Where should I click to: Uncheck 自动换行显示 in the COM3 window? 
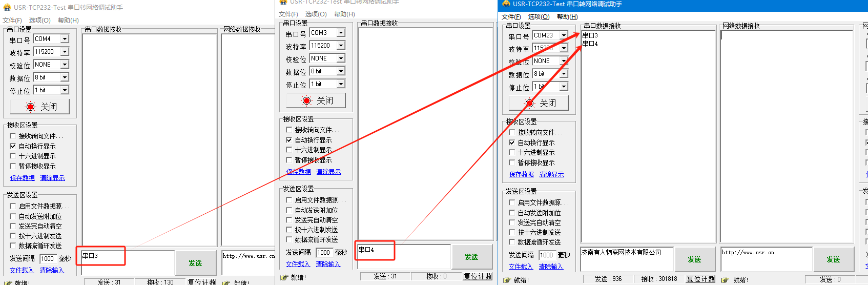289,140
